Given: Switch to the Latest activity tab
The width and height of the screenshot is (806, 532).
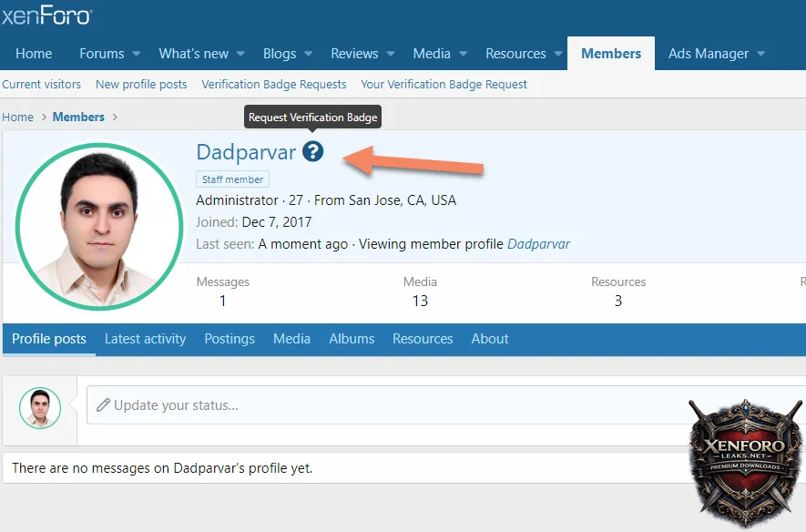Looking at the screenshot, I should pyautogui.click(x=145, y=339).
